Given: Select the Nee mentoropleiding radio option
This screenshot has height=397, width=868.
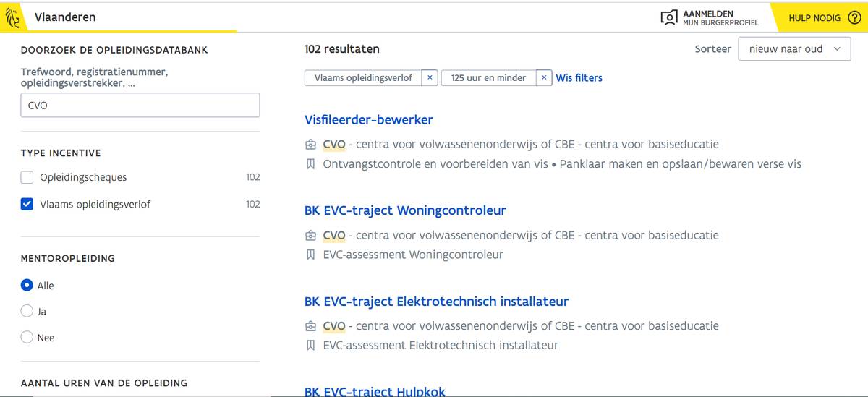Looking at the screenshot, I should pyautogui.click(x=27, y=338).
